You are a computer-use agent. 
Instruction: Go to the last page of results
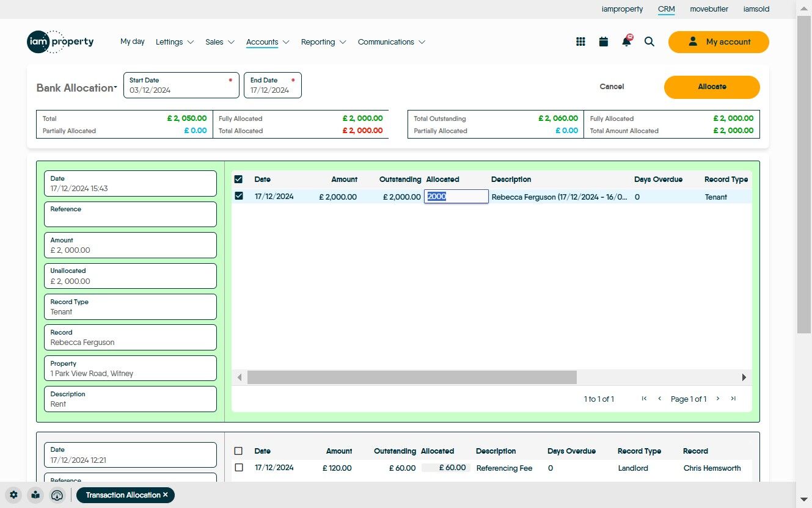[x=733, y=399]
